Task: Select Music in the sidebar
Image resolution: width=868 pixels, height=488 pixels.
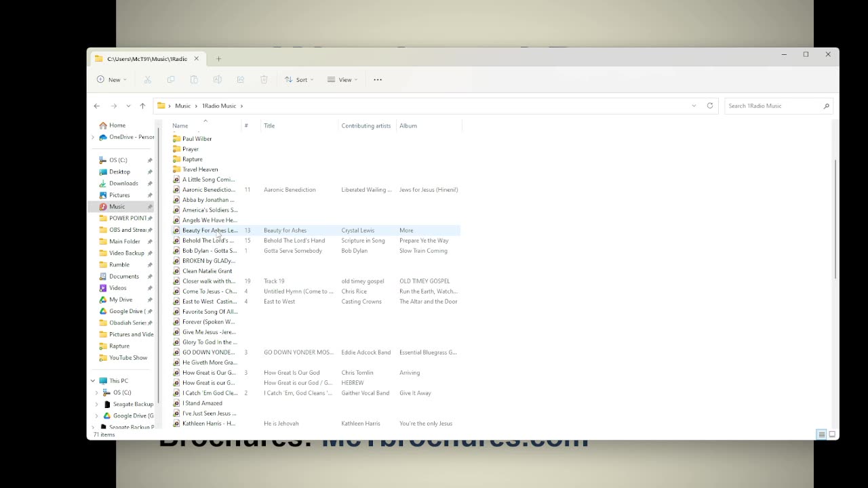Action: pyautogui.click(x=121, y=207)
